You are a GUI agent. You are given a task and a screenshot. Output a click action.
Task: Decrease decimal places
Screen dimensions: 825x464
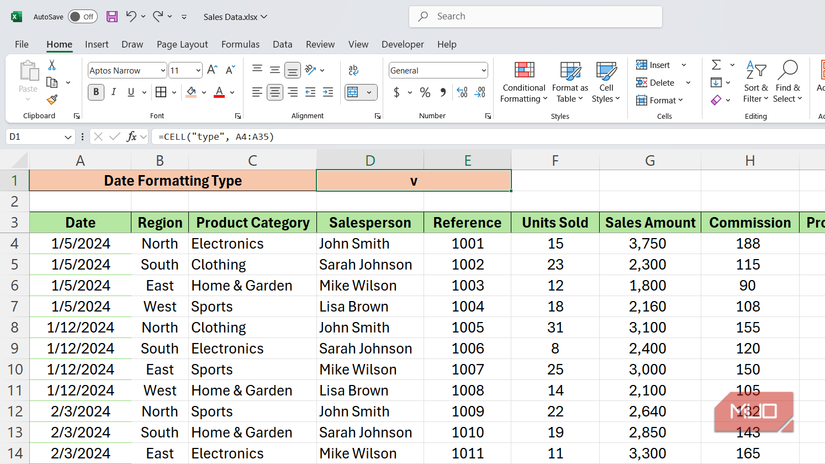pyautogui.click(x=480, y=93)
